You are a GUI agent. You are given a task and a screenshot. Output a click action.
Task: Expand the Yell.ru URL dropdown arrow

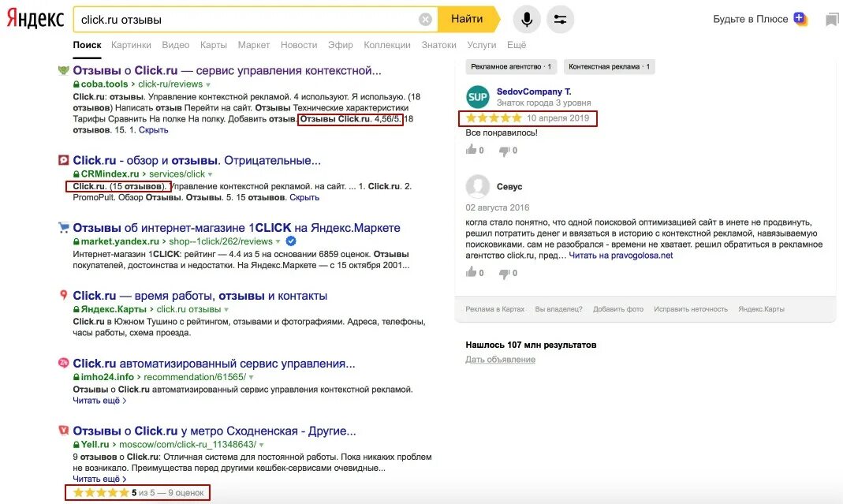click(x=262, y=445)
